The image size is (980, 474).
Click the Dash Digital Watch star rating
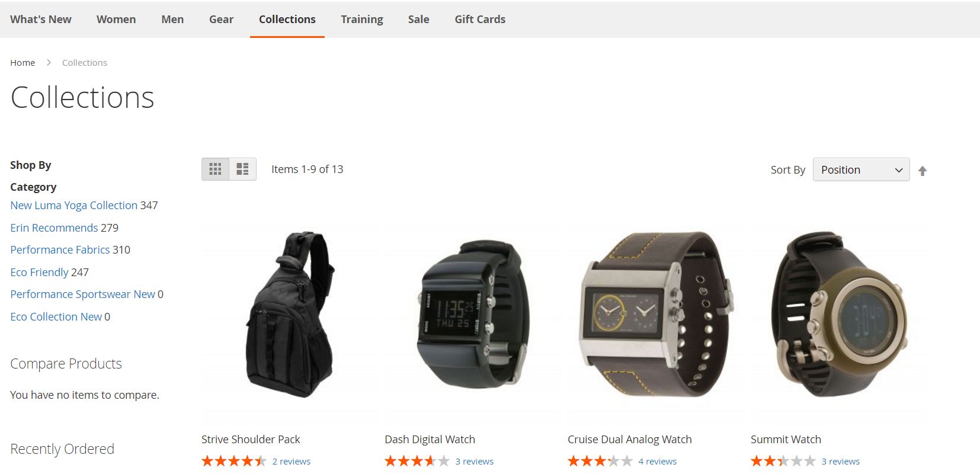tap(417, 461)
